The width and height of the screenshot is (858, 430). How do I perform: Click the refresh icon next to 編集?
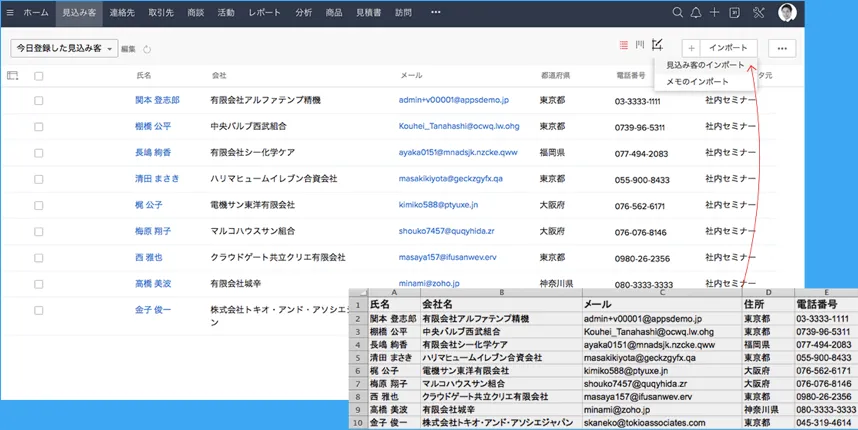pyautogui.click(x=147, y=49)
